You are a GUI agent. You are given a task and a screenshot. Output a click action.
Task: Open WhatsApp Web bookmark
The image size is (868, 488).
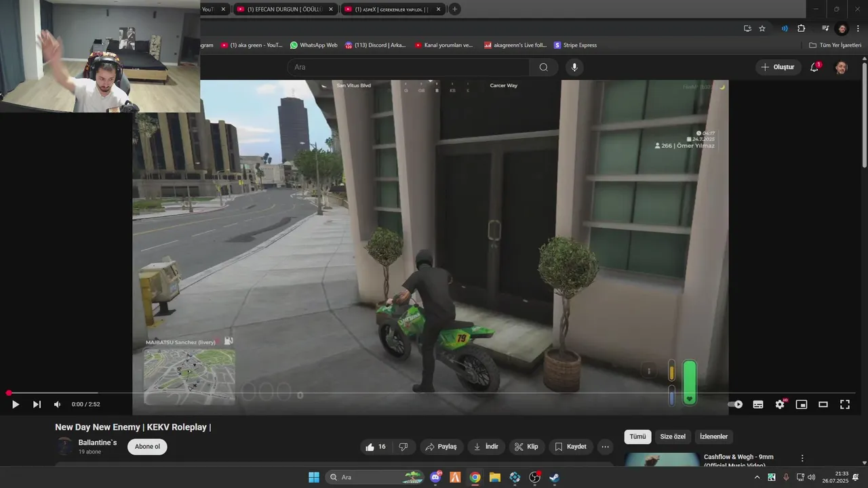(313, 45)
